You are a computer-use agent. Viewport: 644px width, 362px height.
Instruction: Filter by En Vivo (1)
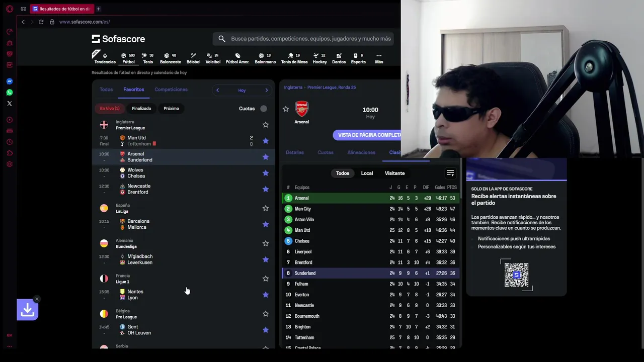pos(110,109)
